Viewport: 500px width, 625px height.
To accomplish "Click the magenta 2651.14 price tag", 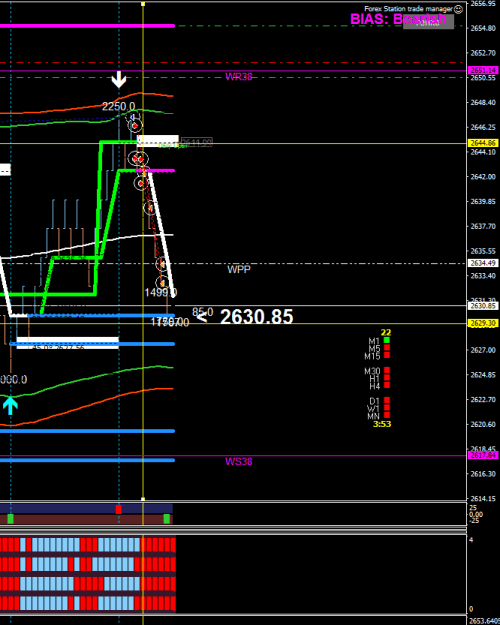I will [483, 70].
